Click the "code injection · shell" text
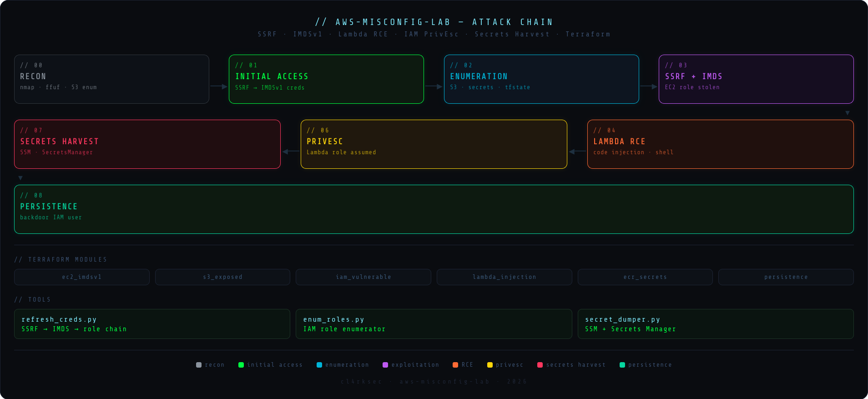 tap(633, 152)
